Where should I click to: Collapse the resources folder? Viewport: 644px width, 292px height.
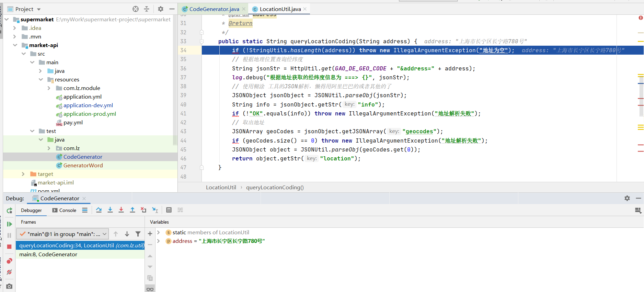click(x=41, y=79)
